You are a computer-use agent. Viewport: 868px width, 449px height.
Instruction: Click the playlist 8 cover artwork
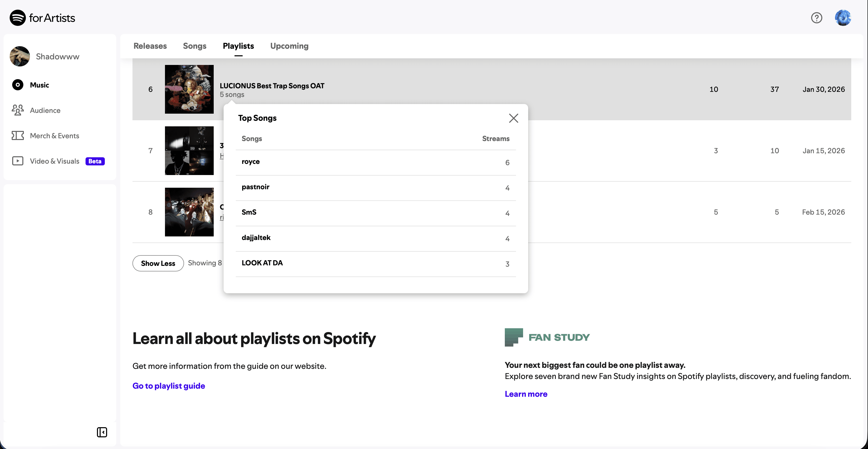tap(189, 212)
